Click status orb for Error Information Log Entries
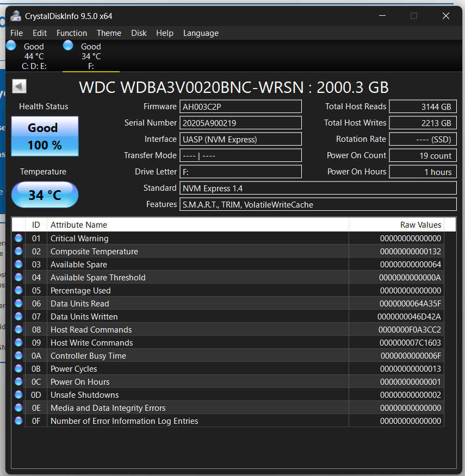This screenshot has width=465, height=476. (18, 421)
